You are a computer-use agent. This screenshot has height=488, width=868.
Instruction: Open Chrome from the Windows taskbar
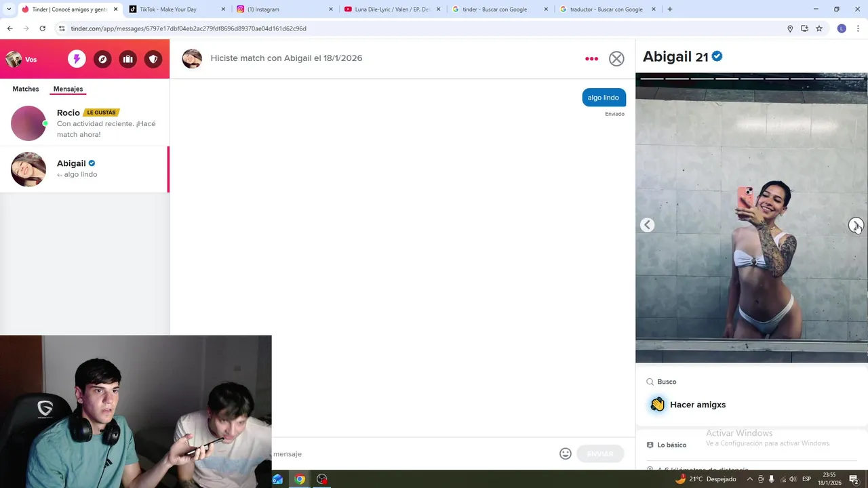[300, 479]
